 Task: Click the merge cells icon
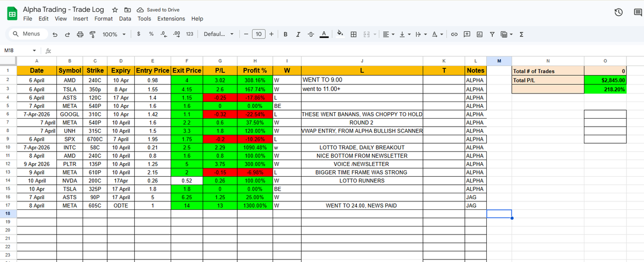tap(367, 34)
